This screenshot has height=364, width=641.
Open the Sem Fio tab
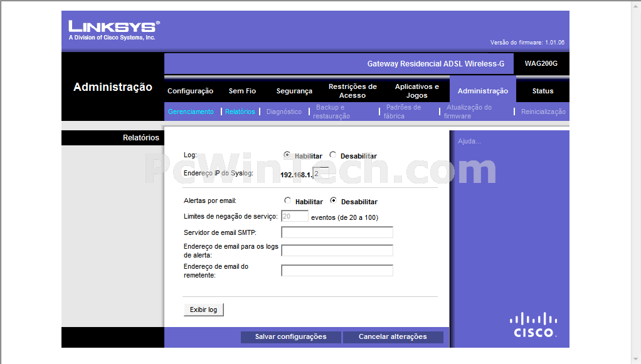[x=243, y=91]
